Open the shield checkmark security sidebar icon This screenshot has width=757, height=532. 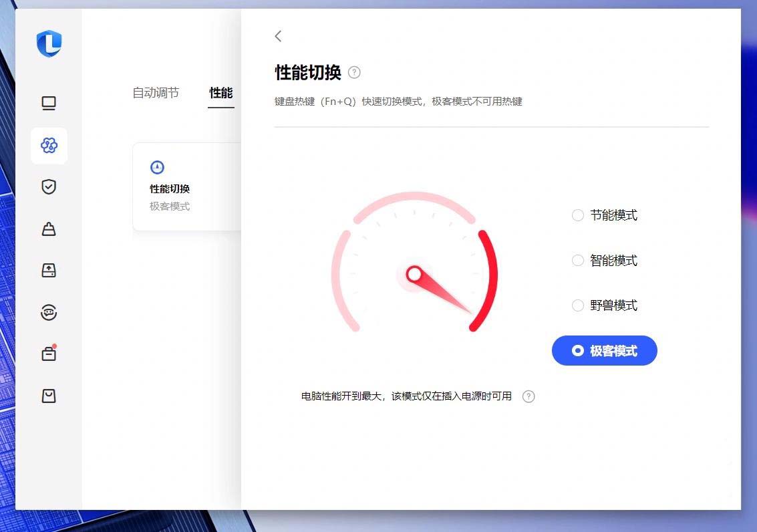(x=49, y=187)
